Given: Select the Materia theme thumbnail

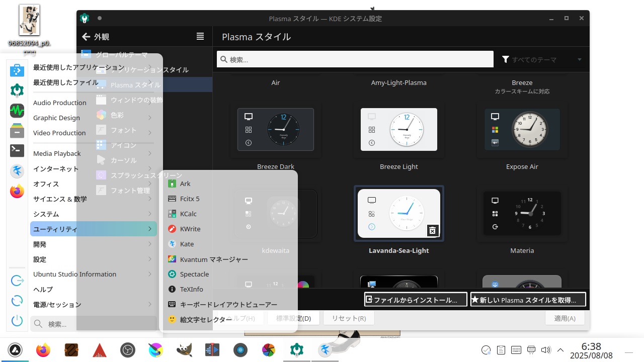Looking at the screenshot, I should (522, 213).
